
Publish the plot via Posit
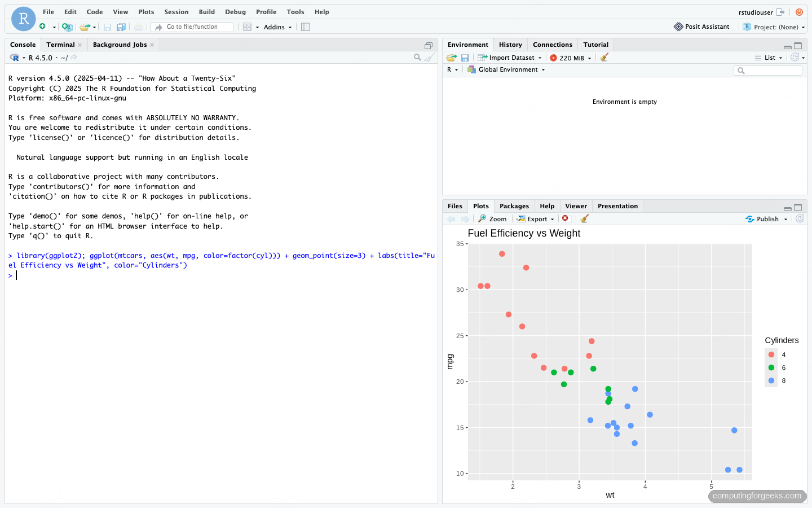click(765, 218)
